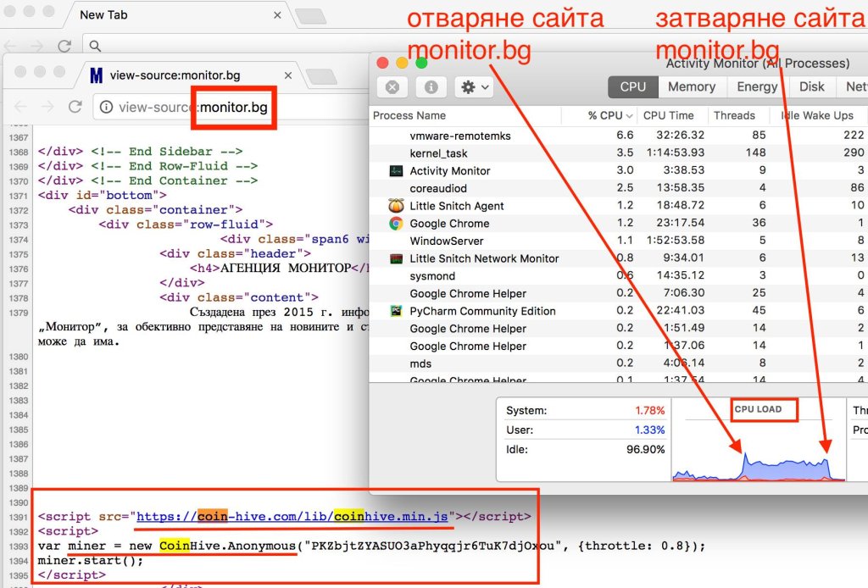Reload the page in the background Chrome window

[64, 46]
